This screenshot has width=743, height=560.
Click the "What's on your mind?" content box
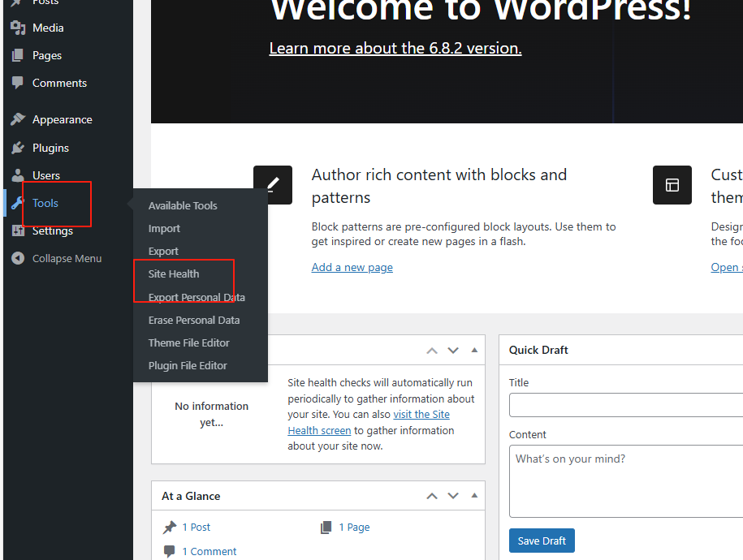(x=626, y=481)
